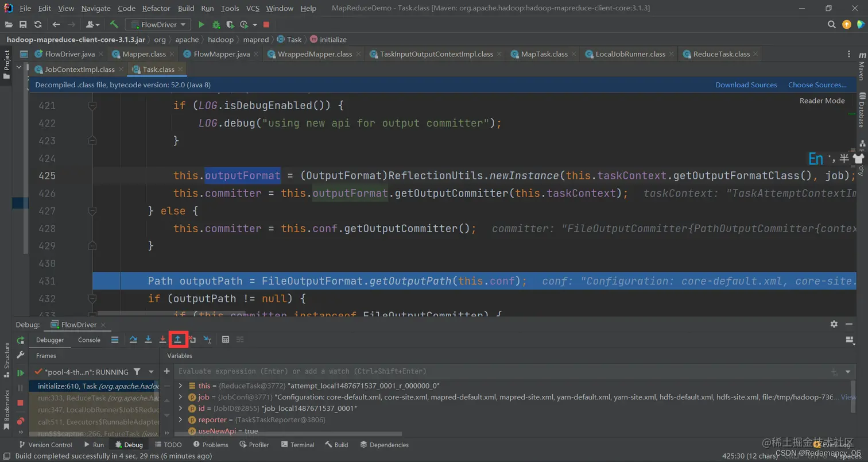Open the VCS menu
Screen dimensions: 868x462
pyautogui.click(x=253, y=9)
